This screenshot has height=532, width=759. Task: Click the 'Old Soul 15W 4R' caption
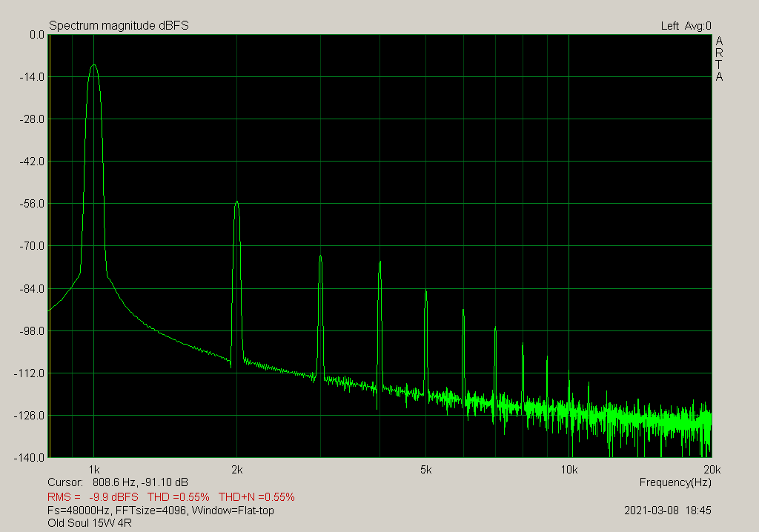point(90,523)
